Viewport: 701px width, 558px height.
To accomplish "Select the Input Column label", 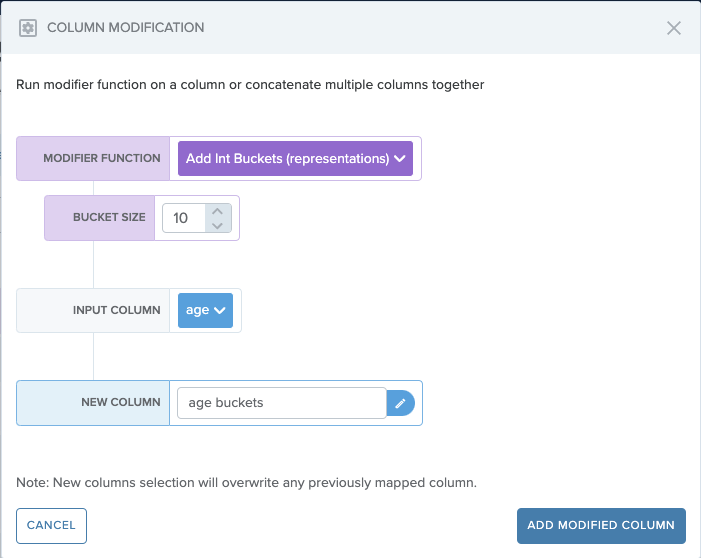I will 116,310.
